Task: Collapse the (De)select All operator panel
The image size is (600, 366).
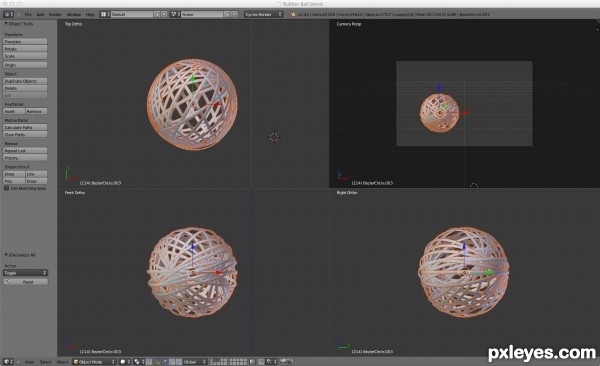Action: coord(6,255)
